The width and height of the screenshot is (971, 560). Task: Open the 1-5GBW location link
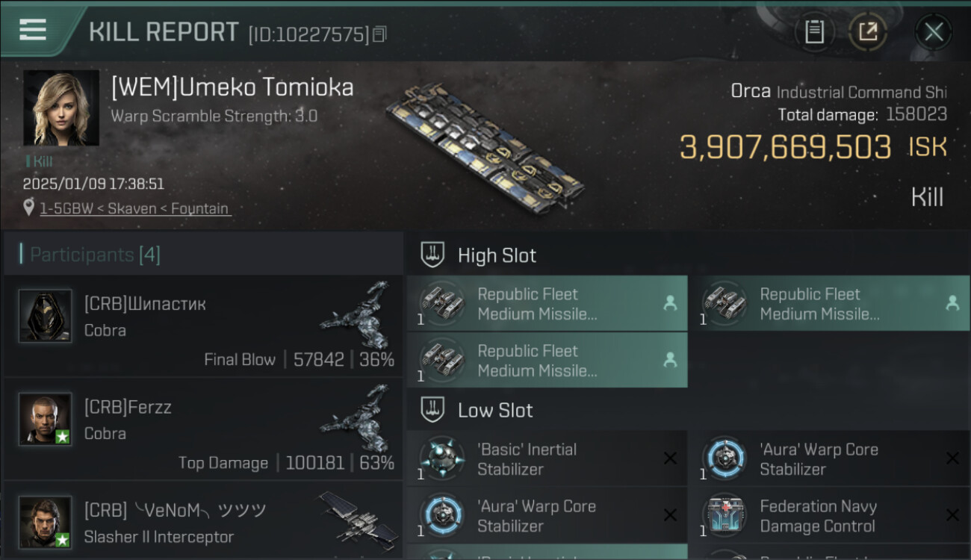click(134, 208)
